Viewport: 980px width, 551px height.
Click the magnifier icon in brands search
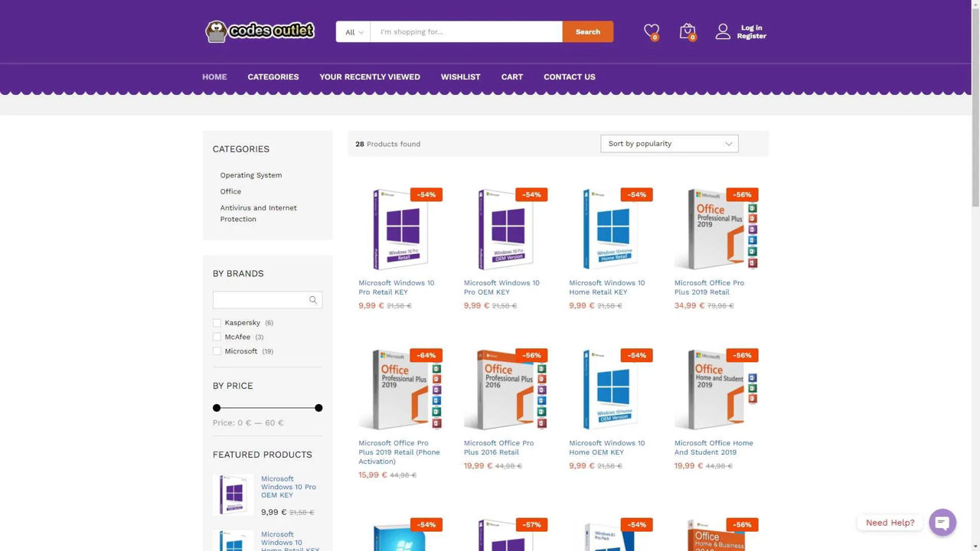tap(312, 300)
